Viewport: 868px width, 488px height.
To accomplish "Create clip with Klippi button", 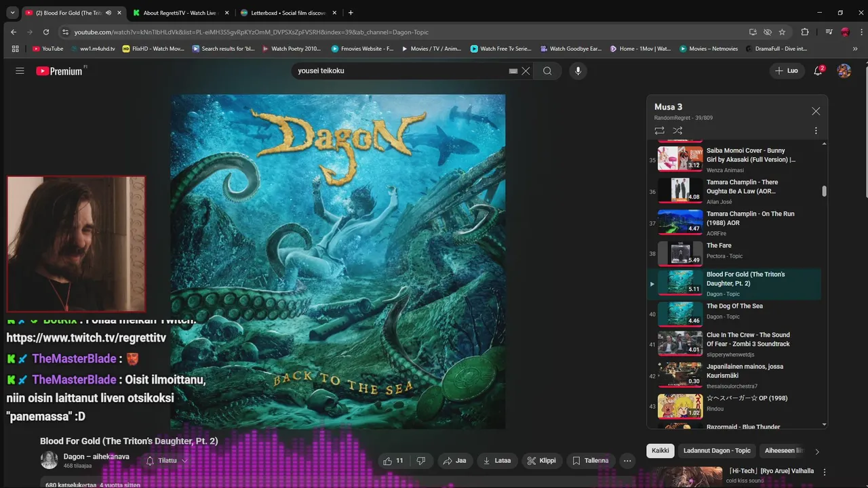I will (x=541, y=460).
